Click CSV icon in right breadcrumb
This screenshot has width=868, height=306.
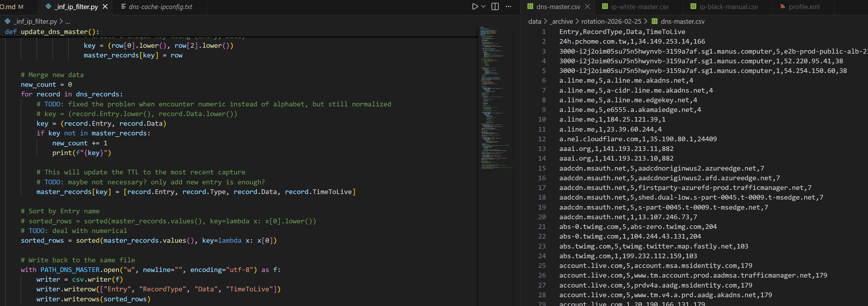coord(654,21)
